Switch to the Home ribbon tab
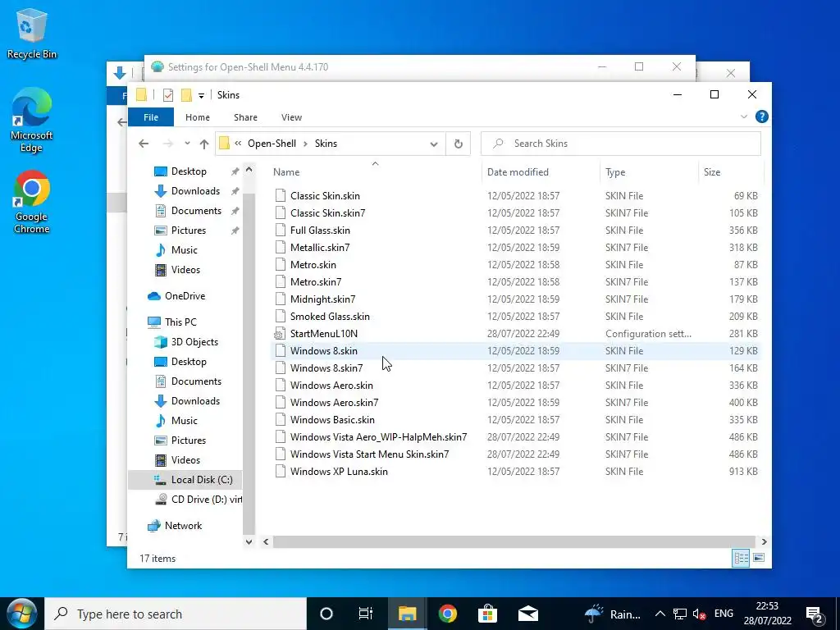 [x=198, y=117]
